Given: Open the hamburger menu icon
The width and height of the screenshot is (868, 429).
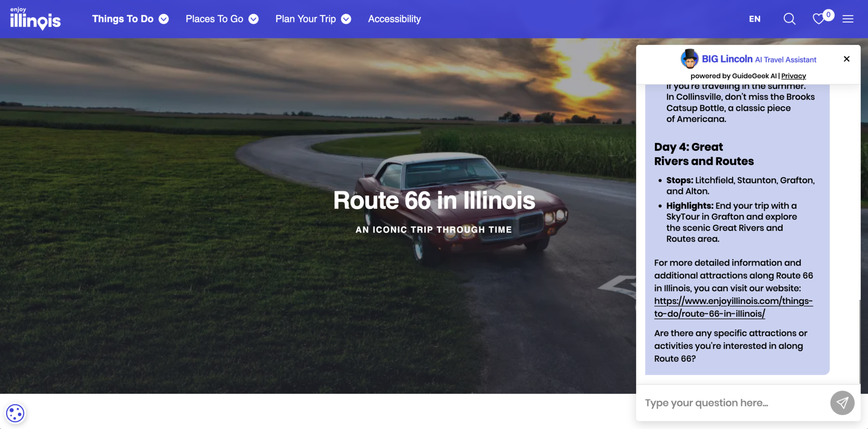Looking at the screenshot, I should point(848,19).
